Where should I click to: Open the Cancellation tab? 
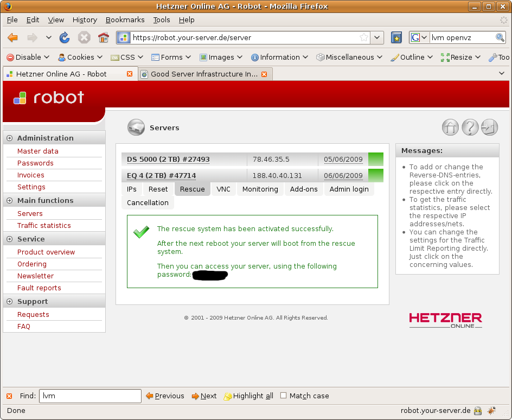pyautogui.click(x=148, y=203)
